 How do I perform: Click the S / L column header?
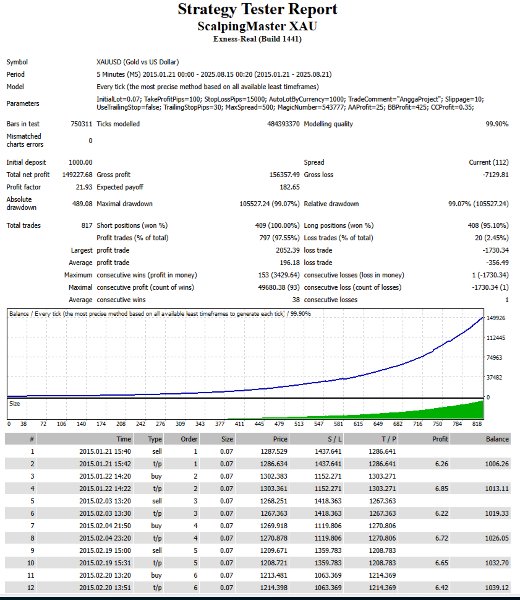pyautogui.click(x=334, y=439)
